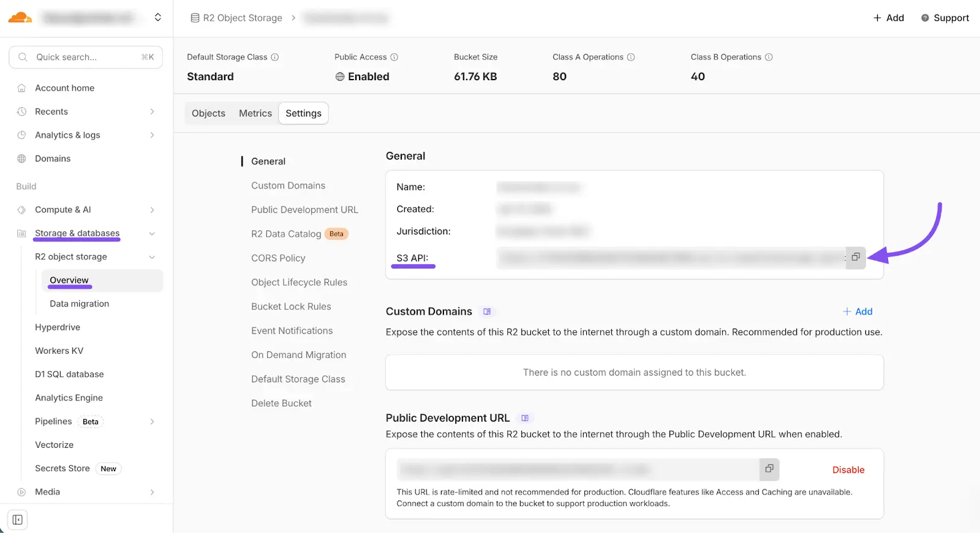This screenshot has width=980, height=533.
Task: Copy the Public Development URL
Action: tap(769, 469)
